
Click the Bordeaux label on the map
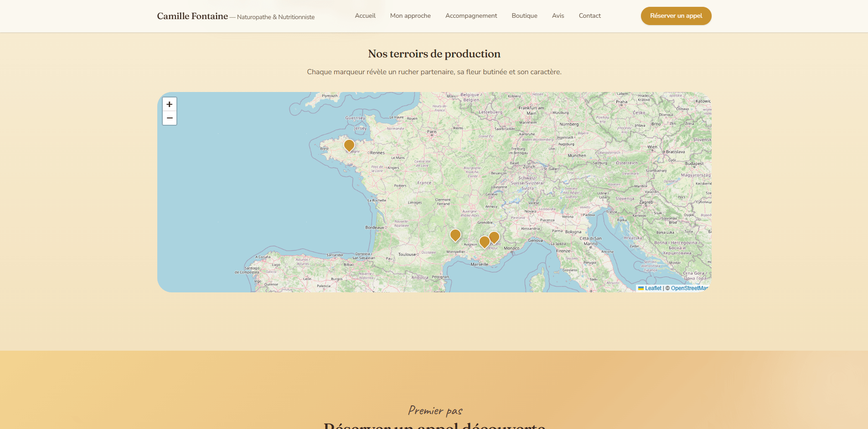click(x=375, y=227)
